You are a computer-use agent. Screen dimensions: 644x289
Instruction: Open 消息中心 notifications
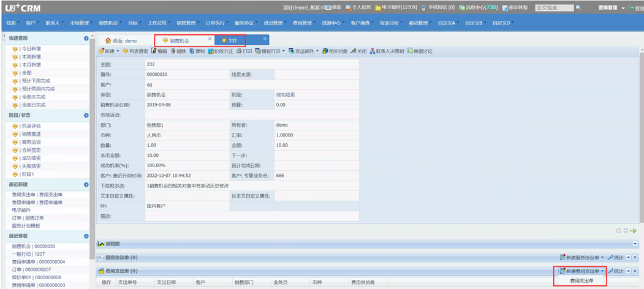478,7
